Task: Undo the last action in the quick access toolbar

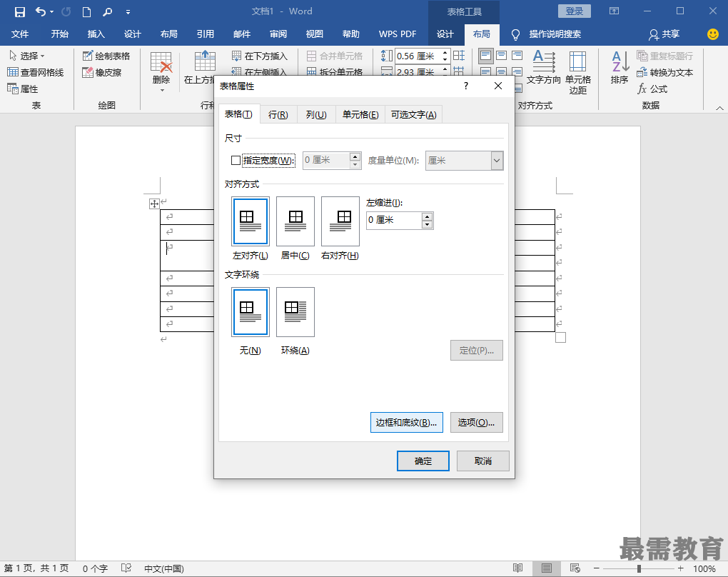Action: (x=41, y=11)
